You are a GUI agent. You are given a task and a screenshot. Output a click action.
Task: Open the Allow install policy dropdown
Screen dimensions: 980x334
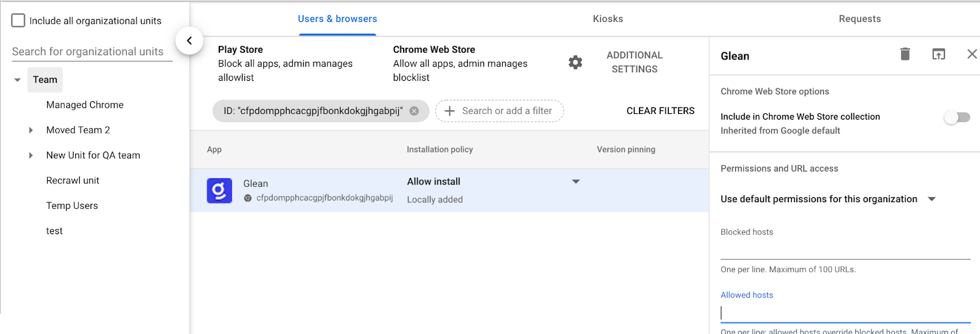click(x=575, y=182)
